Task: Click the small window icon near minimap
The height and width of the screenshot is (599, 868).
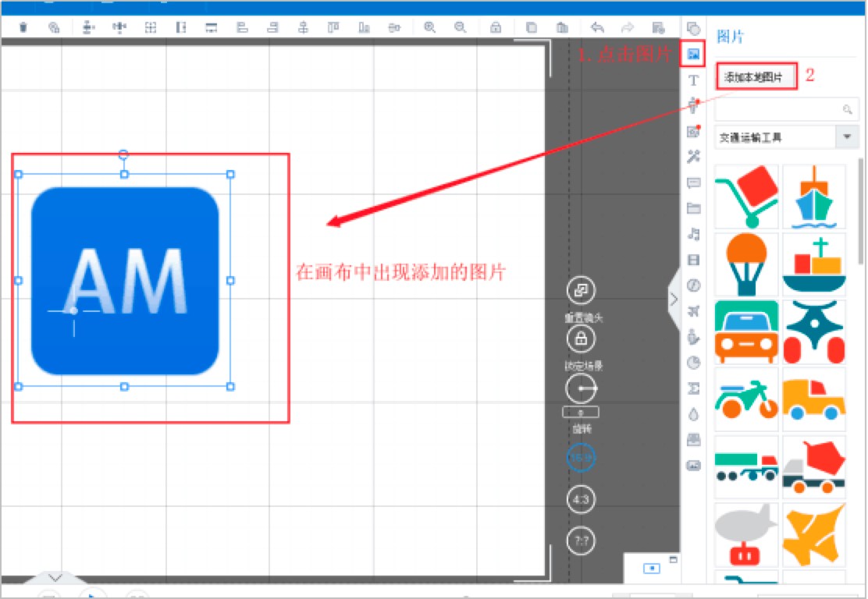Action: click(673, 559)
